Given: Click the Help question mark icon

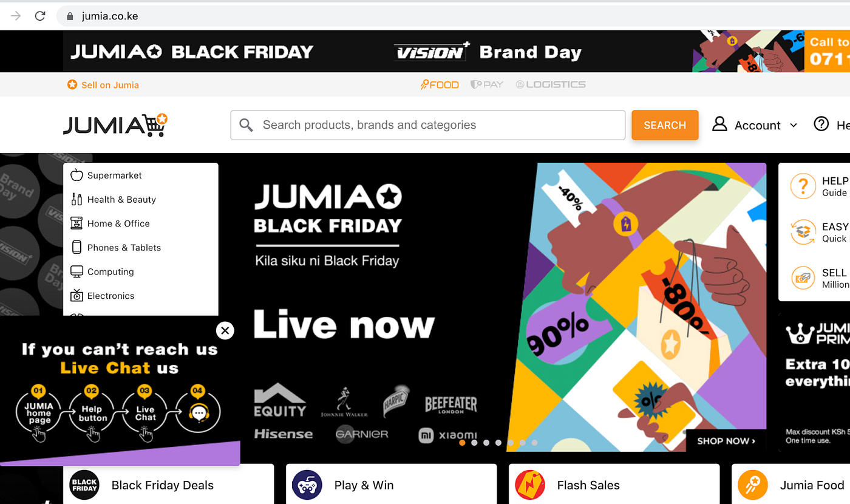Looking at the screenshot, I should pyautogui.click(x=821, y=124).
